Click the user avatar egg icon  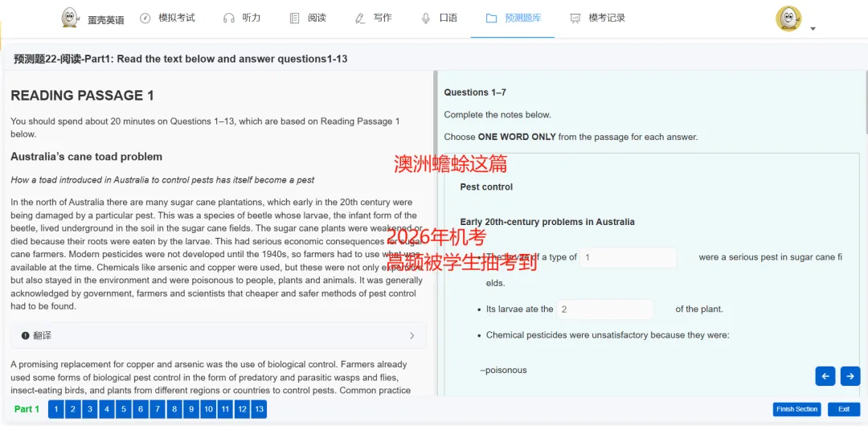click(x=788, y=18)
